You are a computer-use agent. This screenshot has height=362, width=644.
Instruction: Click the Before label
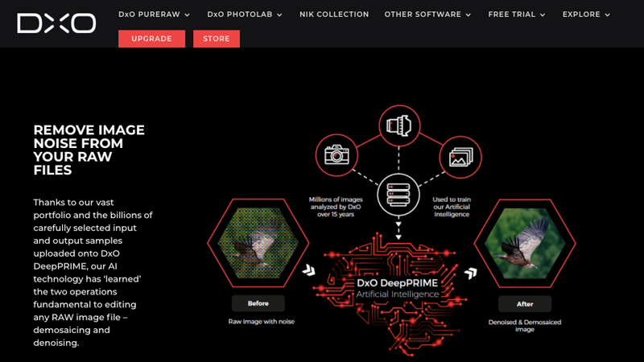[258, 303]
